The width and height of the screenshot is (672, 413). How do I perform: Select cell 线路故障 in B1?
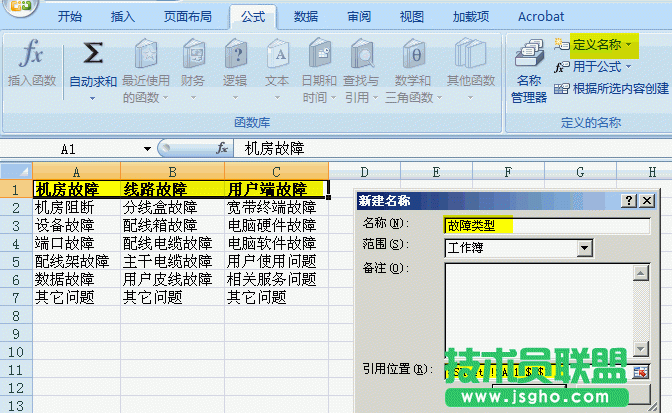click(172, 189)
